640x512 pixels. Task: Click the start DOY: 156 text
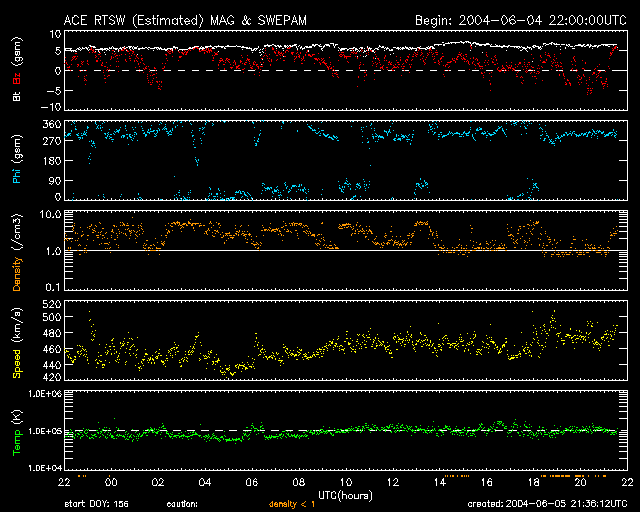[97, 505]
